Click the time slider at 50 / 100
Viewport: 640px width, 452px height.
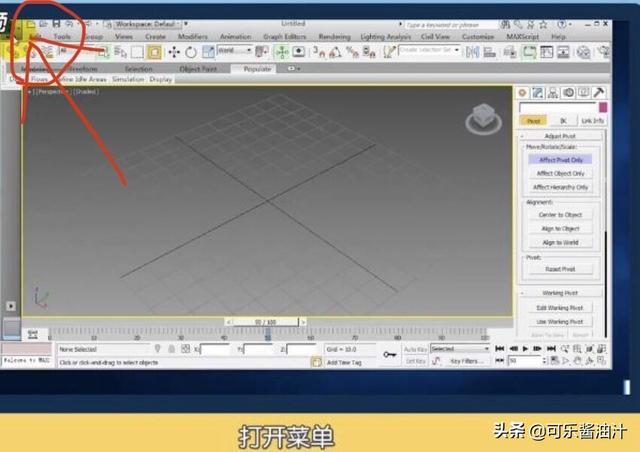[266, 322]
